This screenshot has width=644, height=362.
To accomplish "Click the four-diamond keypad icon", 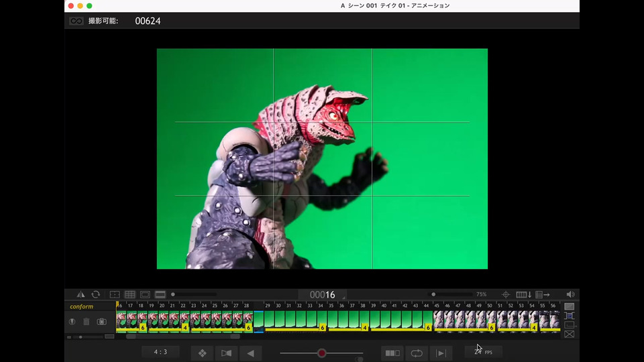I will pyautogui.click(x=202, y=353).
